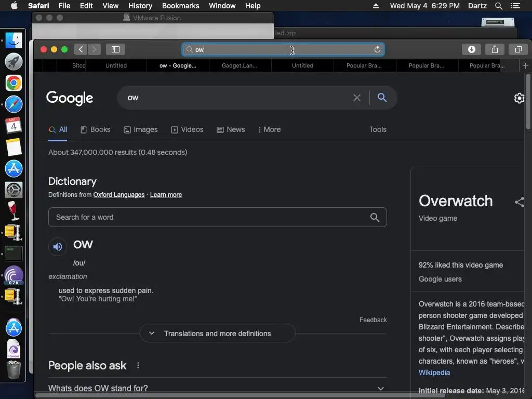Open the Trash in the Dock
This screenshot has width=532, height=399.
coord(14,370)
